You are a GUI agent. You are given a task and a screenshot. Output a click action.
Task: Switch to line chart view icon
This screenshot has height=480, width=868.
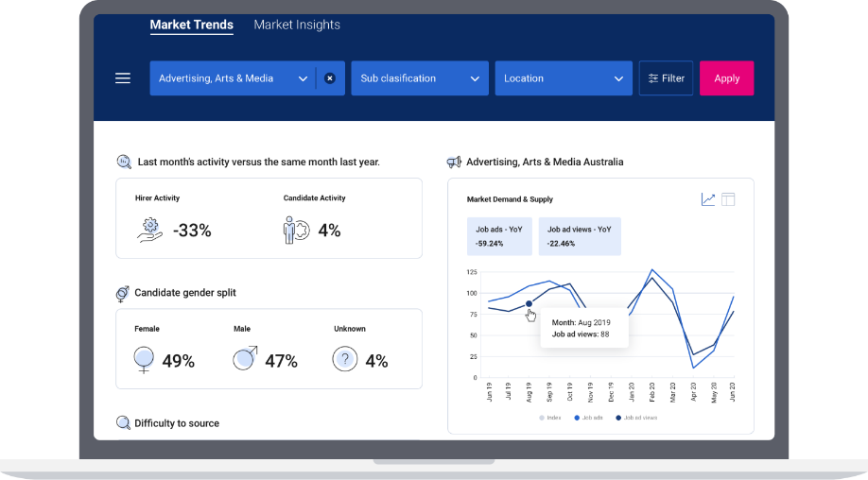708,199
